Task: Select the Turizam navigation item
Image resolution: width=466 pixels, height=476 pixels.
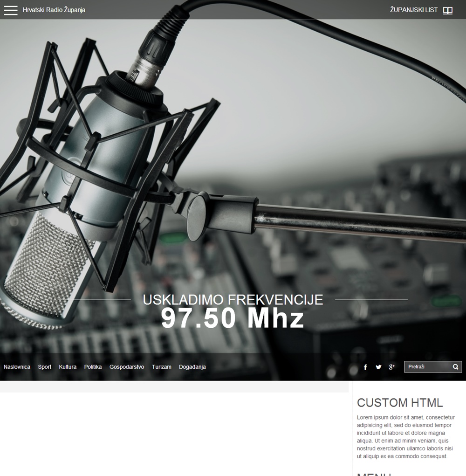Action: (162, 367)
